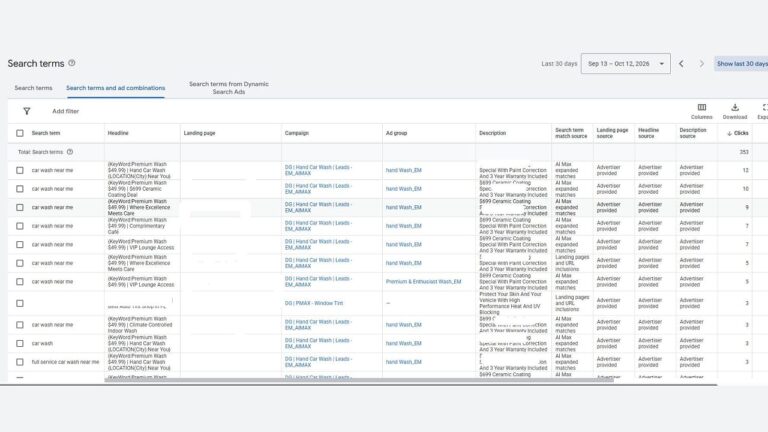Screen dimensions: 768x432
Task: Sort by the Campaign column header
Action: [297, 133]
